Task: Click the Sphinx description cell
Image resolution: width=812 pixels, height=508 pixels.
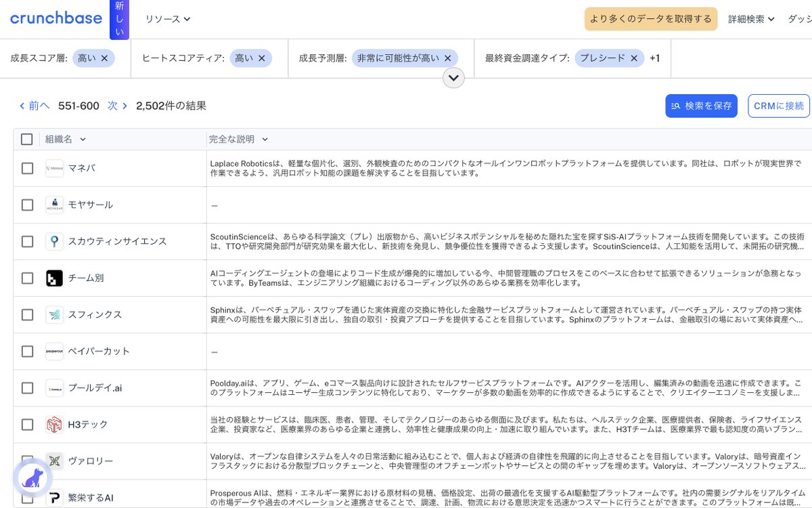Action: pyautogui.click(x=509, y=314)
